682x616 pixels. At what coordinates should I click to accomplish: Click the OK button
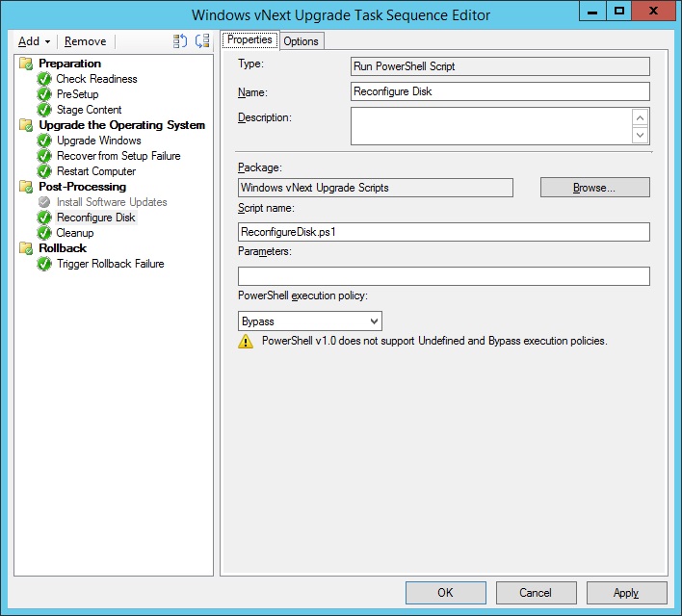tap(445, 593)
